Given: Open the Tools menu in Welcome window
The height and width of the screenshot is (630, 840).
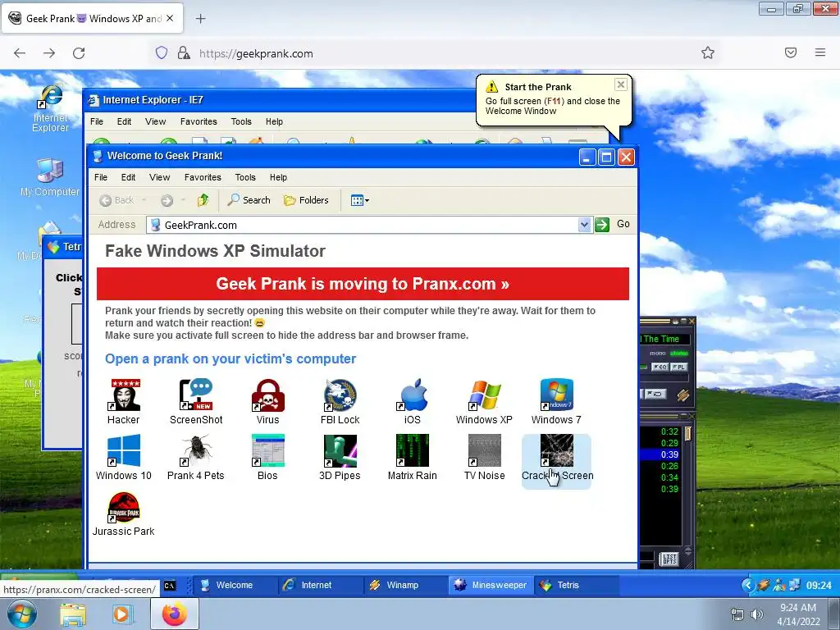Looking at the screenshot, I should coord(245,177).
